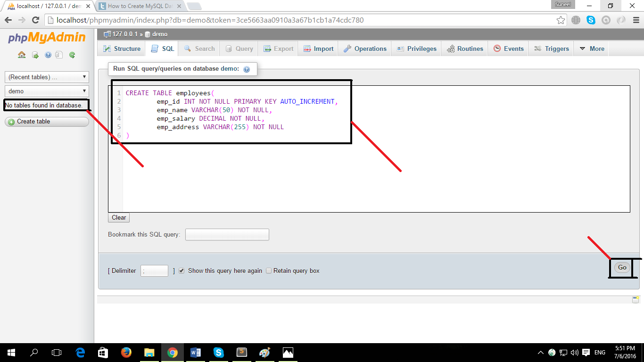
Task: Enable Retain query box option
Action: pyautogui.click(x=268, y=271)
